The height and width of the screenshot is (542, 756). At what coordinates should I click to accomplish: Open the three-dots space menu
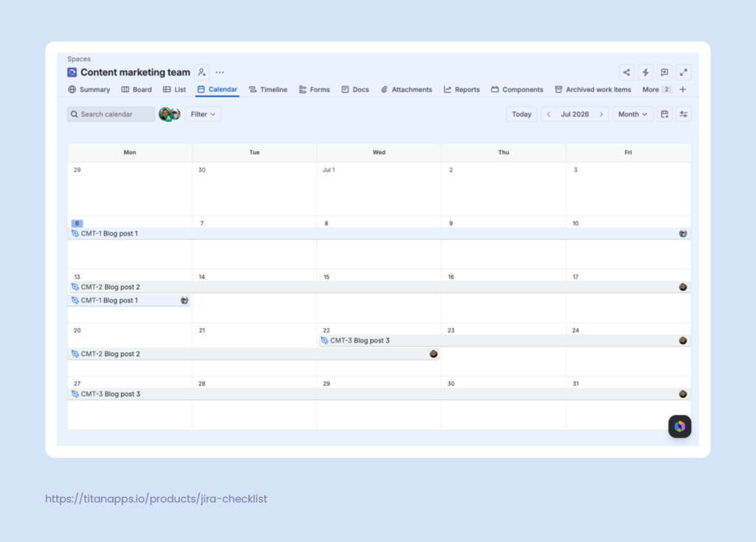coord(220,72)
